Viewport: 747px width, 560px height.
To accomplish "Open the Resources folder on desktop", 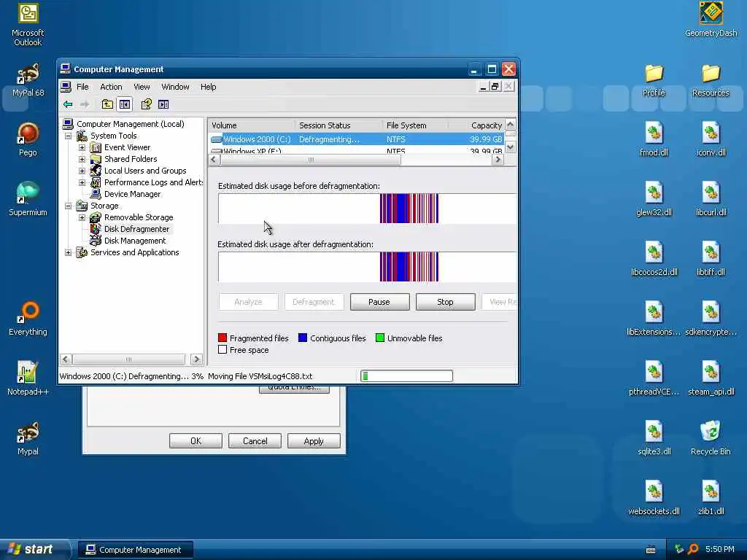I will [711, 80].
